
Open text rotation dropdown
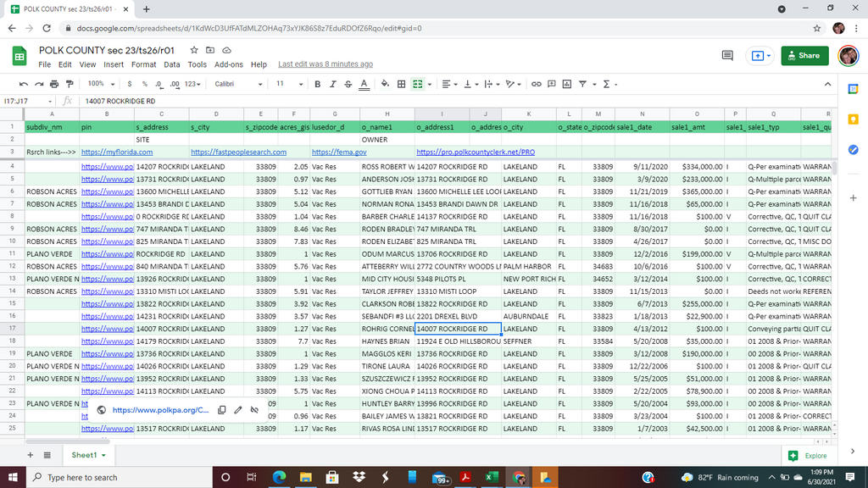(513, 84)
